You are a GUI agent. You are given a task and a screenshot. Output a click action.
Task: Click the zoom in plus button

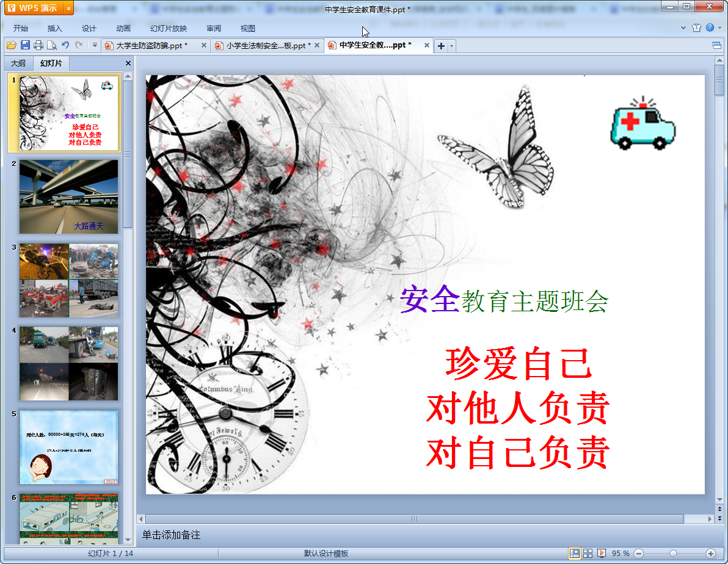(711, 553)
